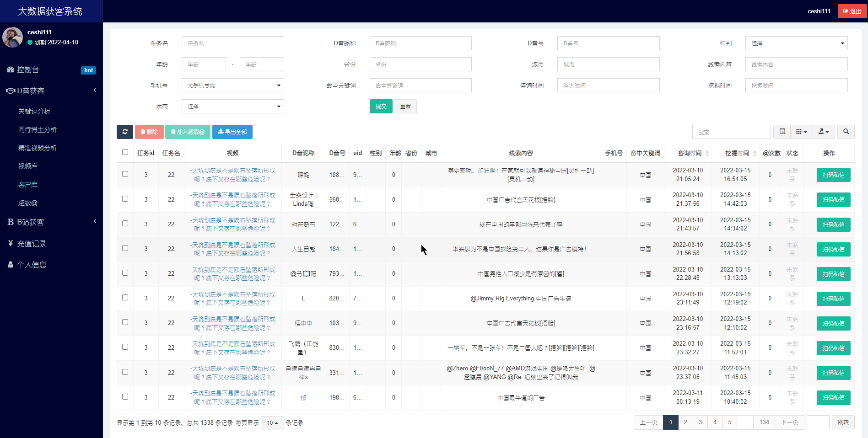Open 关键词分析 in the sidebar
The height and width of the screenshot is (438, 868).
click(34, 112)
